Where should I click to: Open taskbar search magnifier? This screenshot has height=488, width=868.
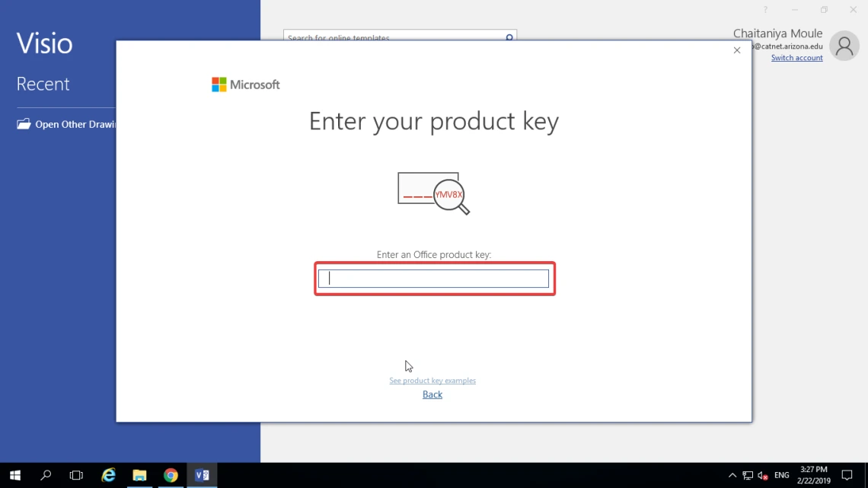point(46,475)
